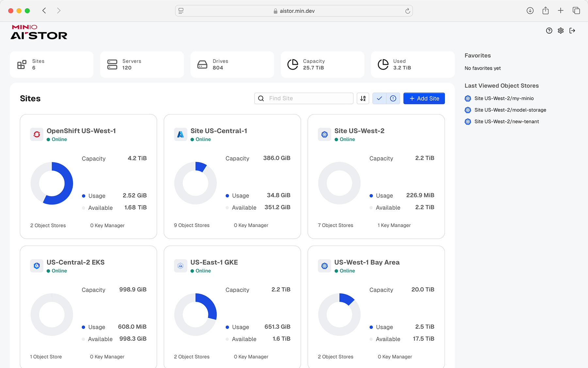Open the Safari tab overview
The height and width of the screenshot is (368, 588).
coord(576,11)
